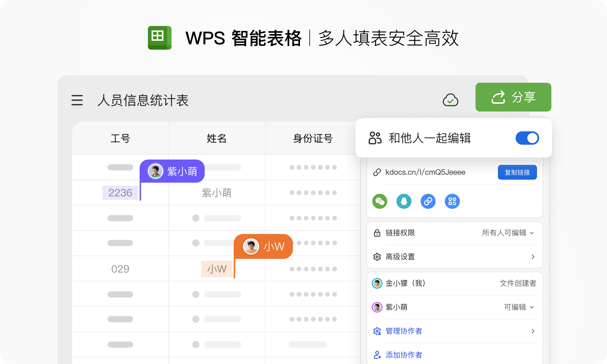
Task: Click the two-people collaboration icon
Action: [x=375, y=138]
